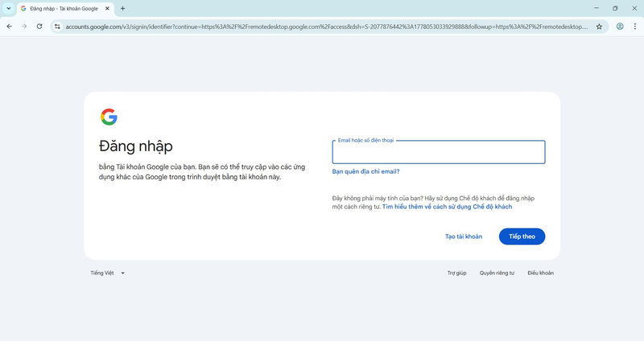
Task: Open the Chrome profile icon
Action: pos(620,27)
